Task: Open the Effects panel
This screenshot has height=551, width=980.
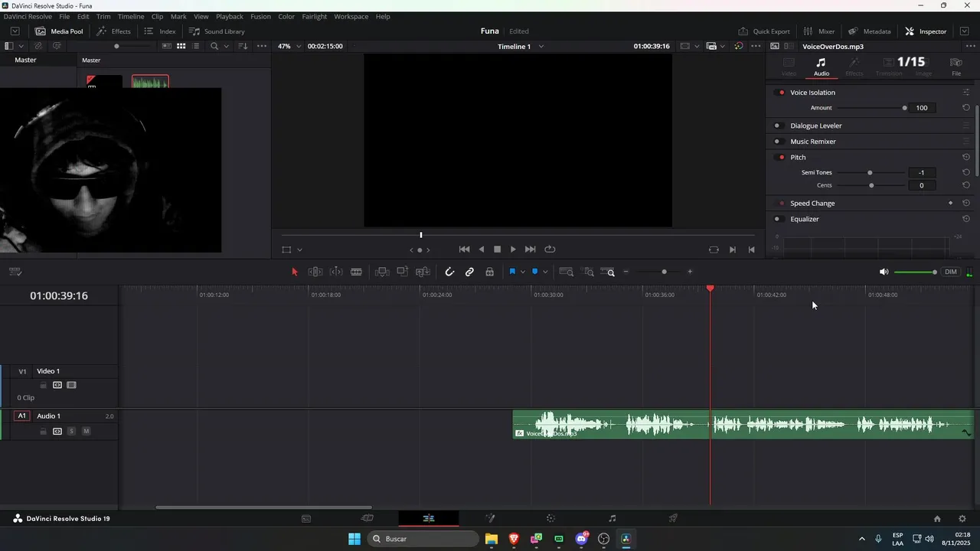Action: pyautogui.click(x=113, y=31)
